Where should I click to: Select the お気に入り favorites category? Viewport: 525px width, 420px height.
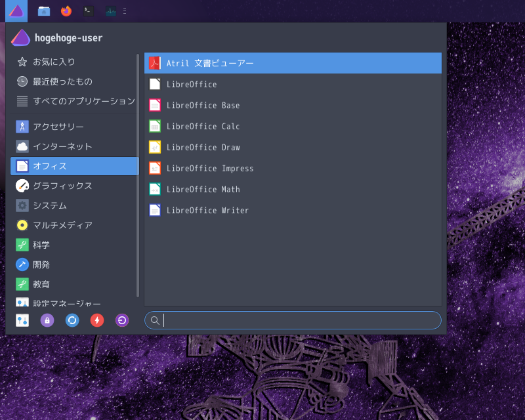click(x=73, y=62)
